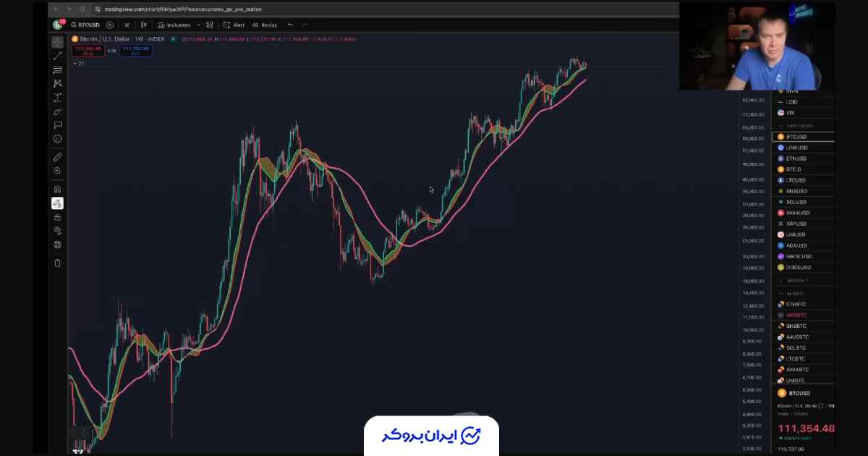Remove all drawings with the trash icon
The height and width of the screenshot is (456, 868).
coord(58,261)
